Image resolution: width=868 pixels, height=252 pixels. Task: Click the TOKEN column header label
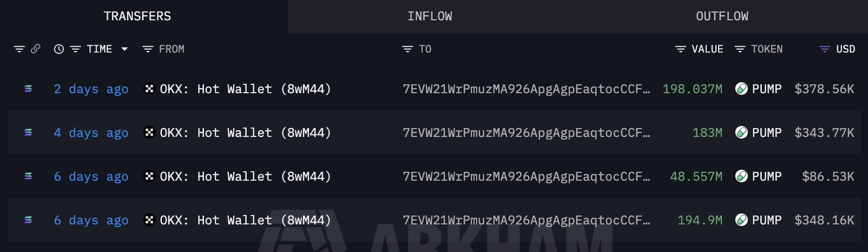[x=767, y=49]
